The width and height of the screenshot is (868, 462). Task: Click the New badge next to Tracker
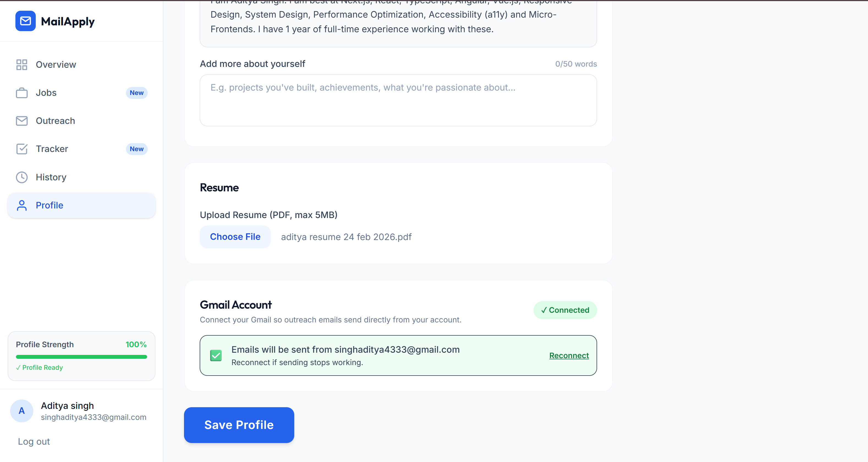point(136,149)
